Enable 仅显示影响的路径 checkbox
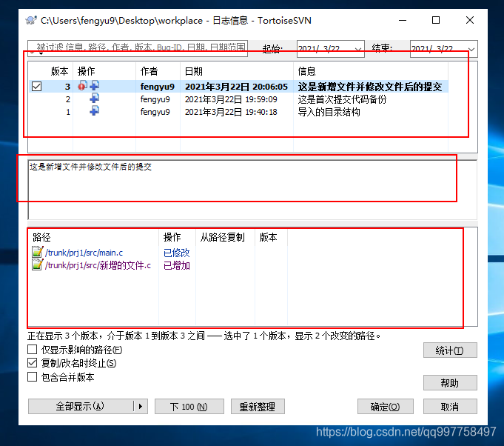This screenshot has height=446, width=504. [32, 350]
